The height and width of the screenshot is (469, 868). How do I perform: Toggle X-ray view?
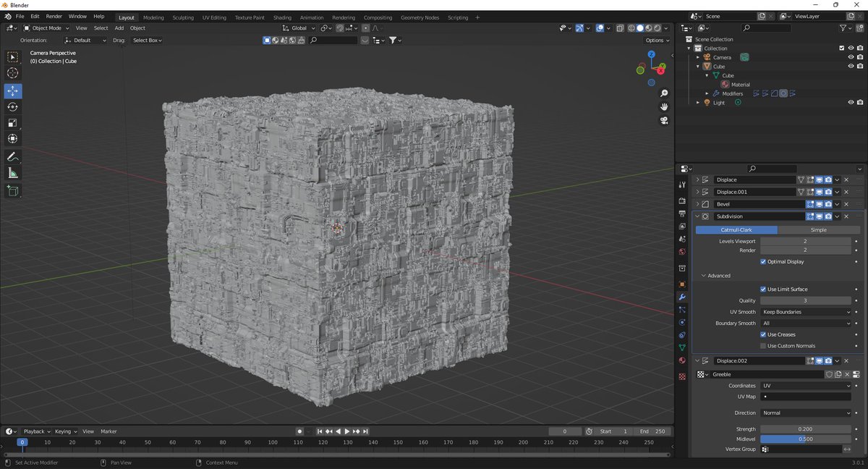click(620, 28)
